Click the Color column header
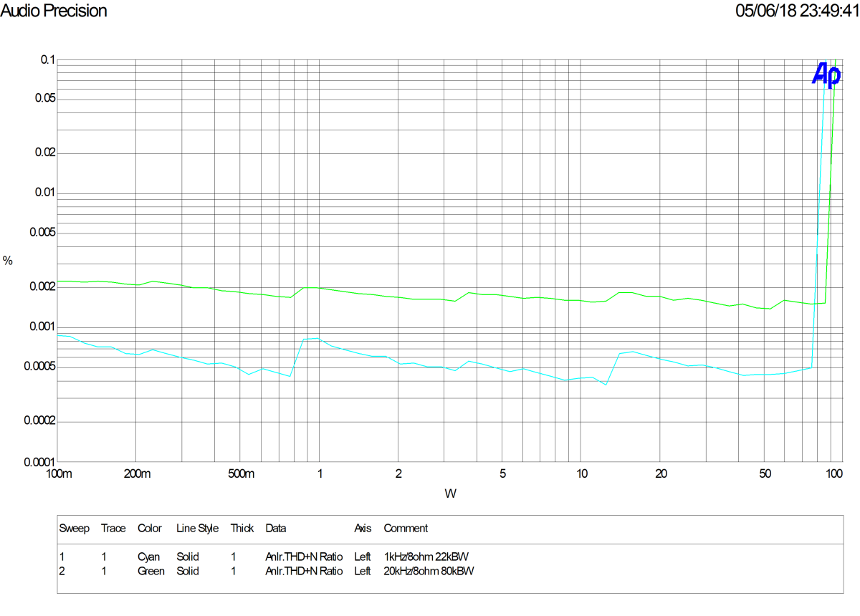This screenshot has width=860, height=616. pos(150,529)
